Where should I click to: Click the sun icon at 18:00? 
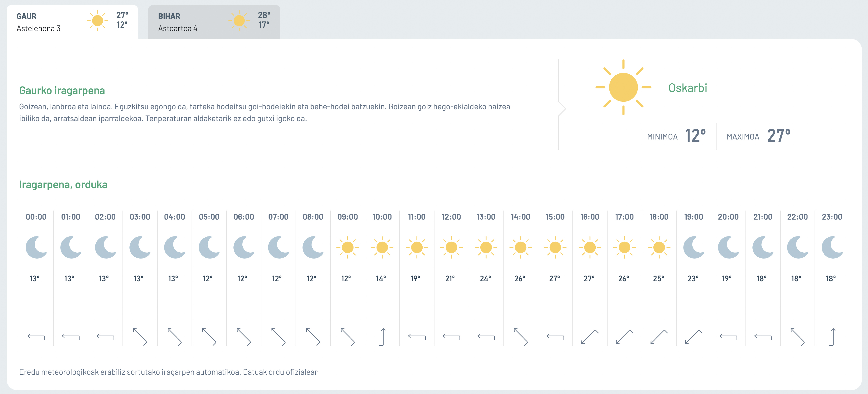[x=659, y=247]
